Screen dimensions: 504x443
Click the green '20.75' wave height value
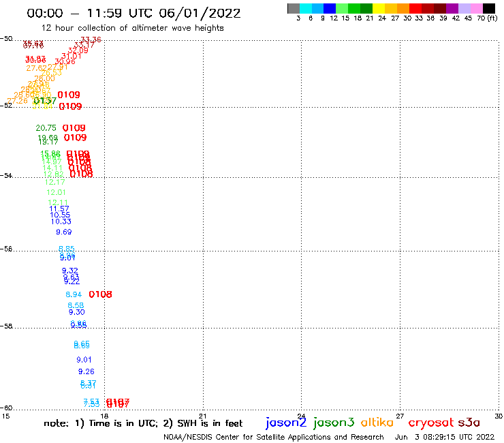[46, 127]
